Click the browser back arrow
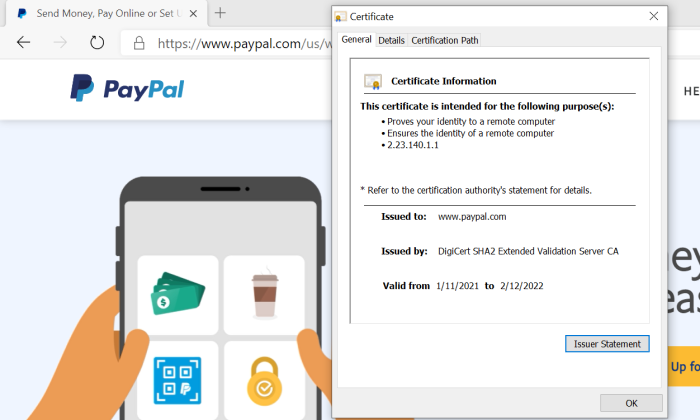 click(23, 42)
